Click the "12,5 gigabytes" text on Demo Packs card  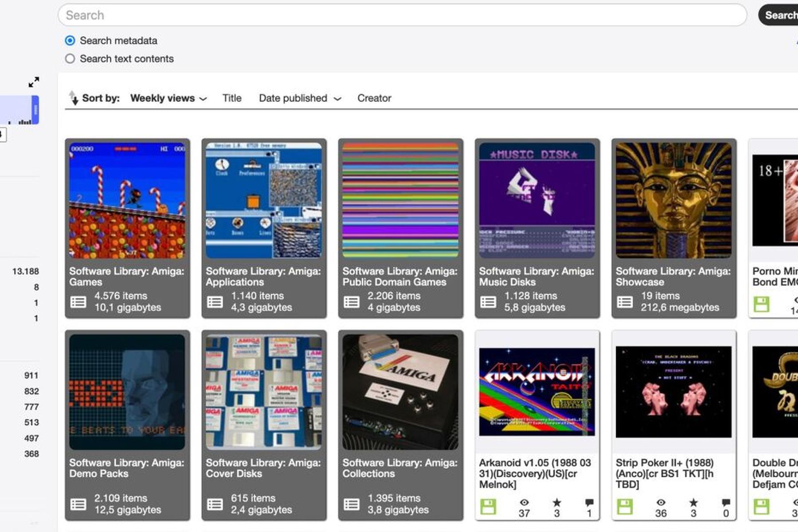click(x=128, y=510)
